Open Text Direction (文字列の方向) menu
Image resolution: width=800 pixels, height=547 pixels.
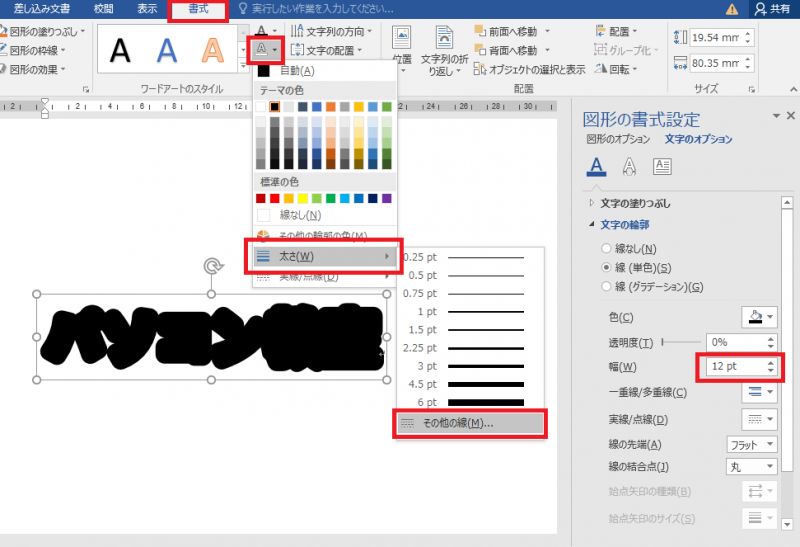(331, 32)
